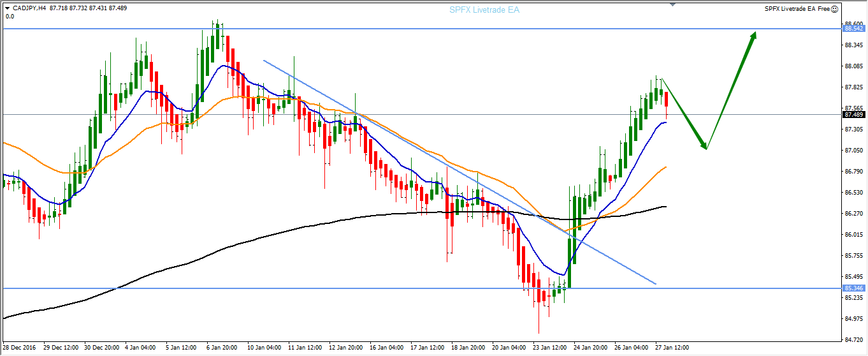This screenshot has width=868, height=356.
Task: Select the 85.346 support price tag
Action: [854, 288]
